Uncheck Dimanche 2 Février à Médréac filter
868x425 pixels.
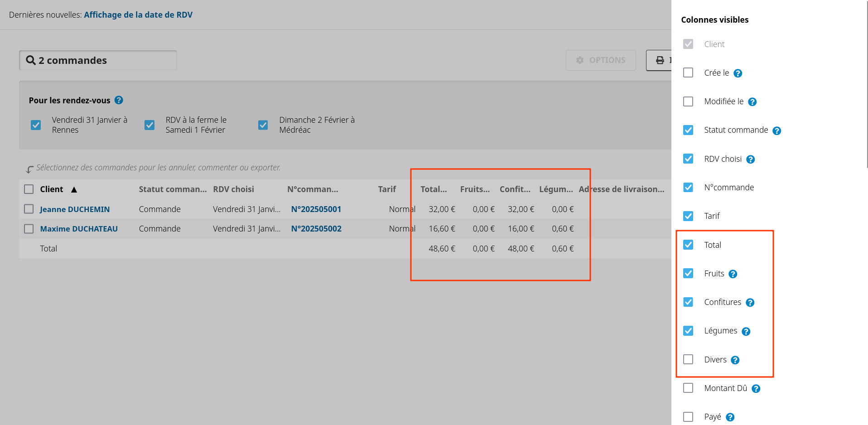[x=263, y=125]
